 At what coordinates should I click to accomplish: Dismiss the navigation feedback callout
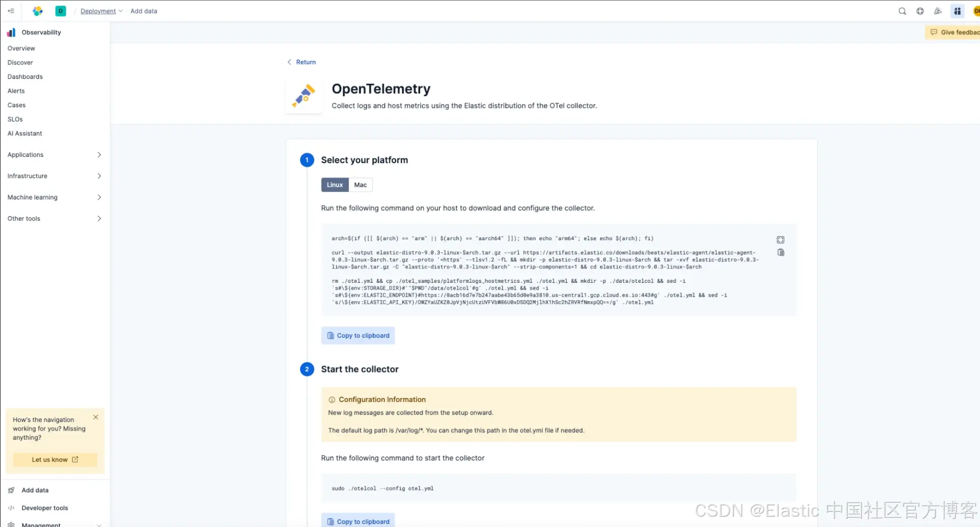click(x=96, y=417)
